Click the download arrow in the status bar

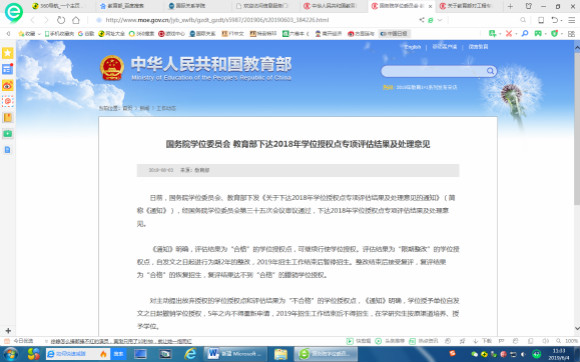pyautogui.click(x=476, y=341)
